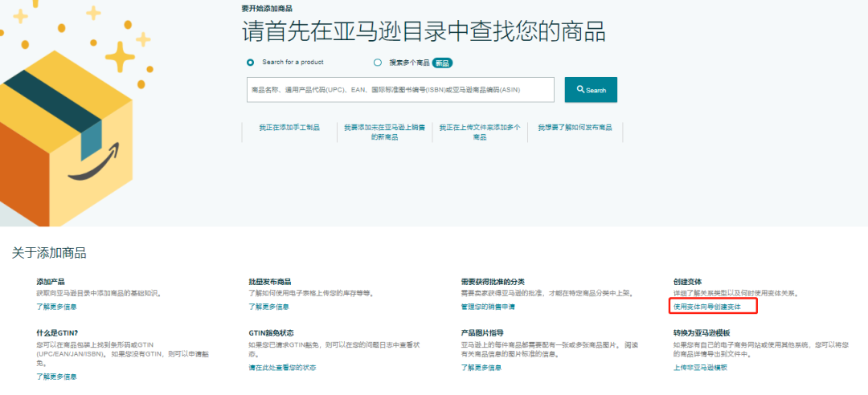Open the 我想要了解如何发布商品 link

click(575, 128)
